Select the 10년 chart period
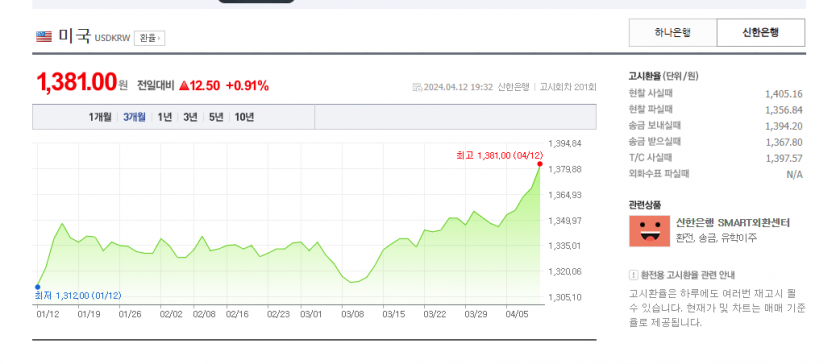 pyautogui.click(x=244, y=117)
